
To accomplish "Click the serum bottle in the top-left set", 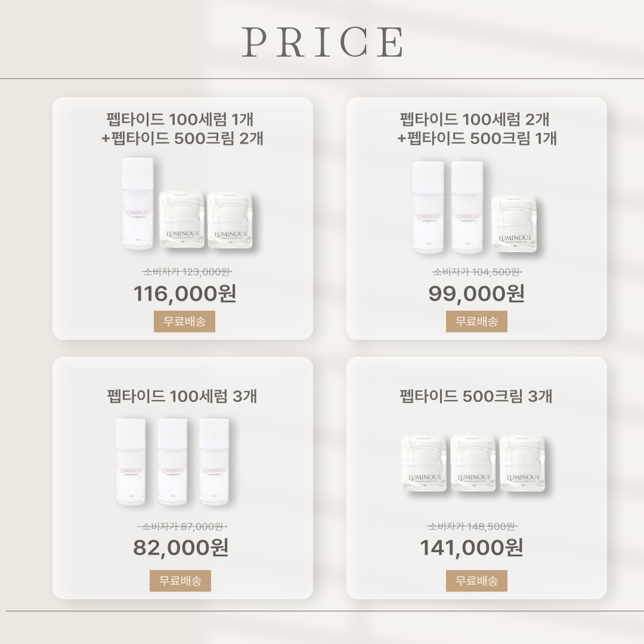I will (x=138, y=204).
